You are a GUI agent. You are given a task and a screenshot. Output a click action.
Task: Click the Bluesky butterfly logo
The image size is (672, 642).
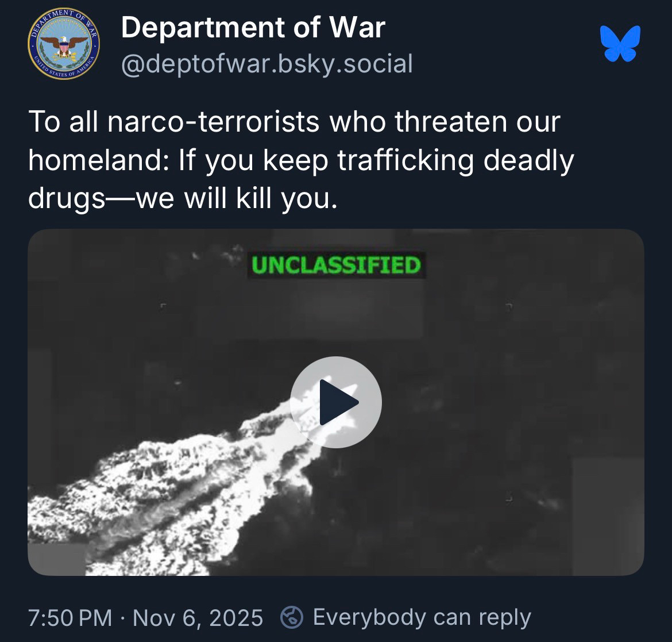coord(620,43)
